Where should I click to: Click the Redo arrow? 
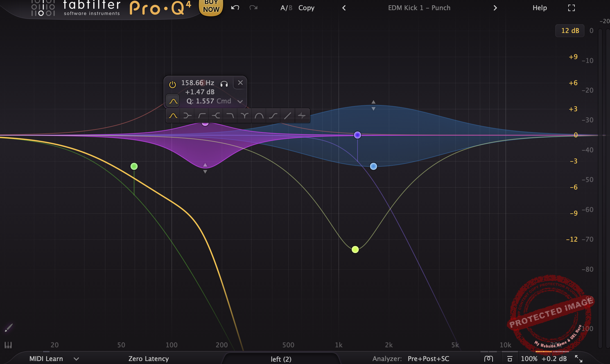253,8
